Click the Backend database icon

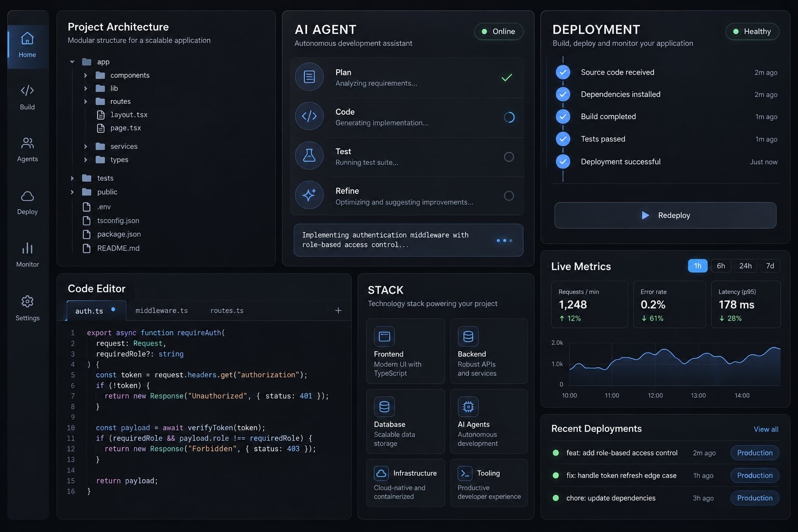[468, 337]
